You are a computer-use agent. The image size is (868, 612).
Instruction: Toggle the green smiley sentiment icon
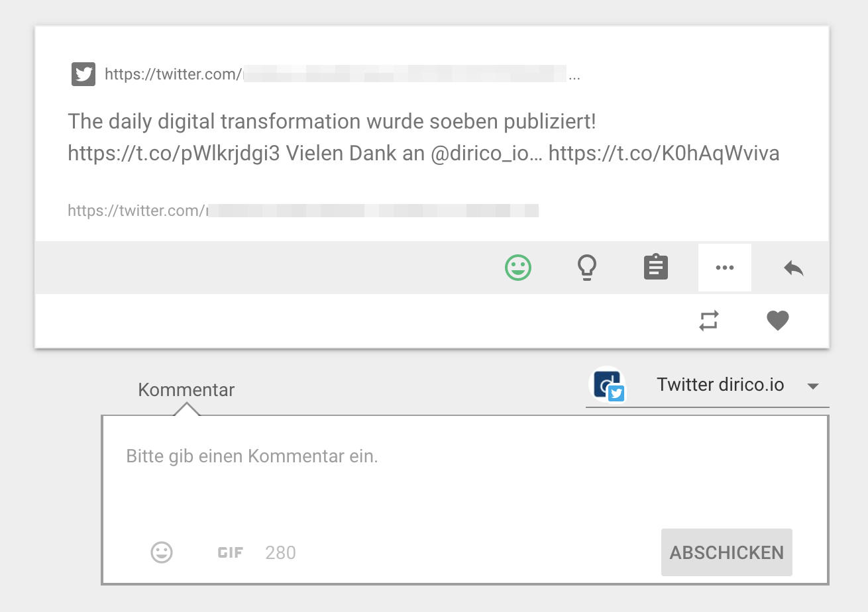point(518,268)
